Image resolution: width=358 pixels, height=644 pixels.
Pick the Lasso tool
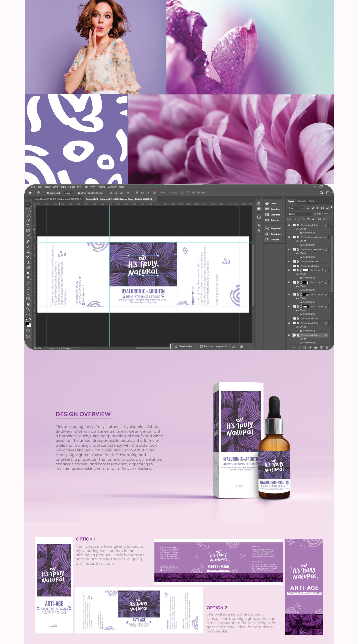tap(28, 215)
